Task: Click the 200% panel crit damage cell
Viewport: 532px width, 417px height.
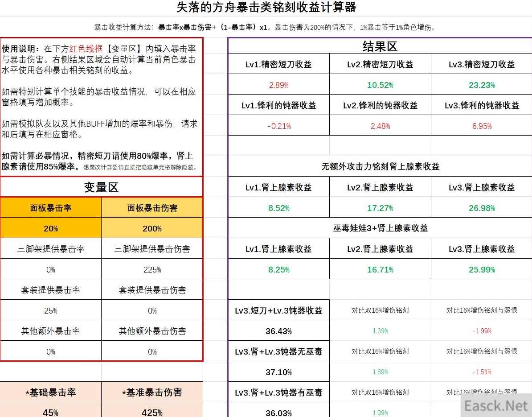Action: (x=152, y=228)
